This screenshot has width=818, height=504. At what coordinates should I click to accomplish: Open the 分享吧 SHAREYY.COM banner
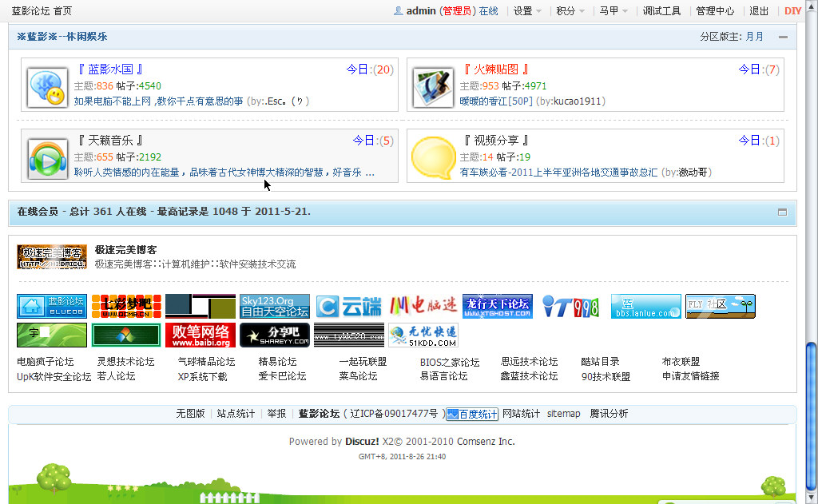point(275,335)
